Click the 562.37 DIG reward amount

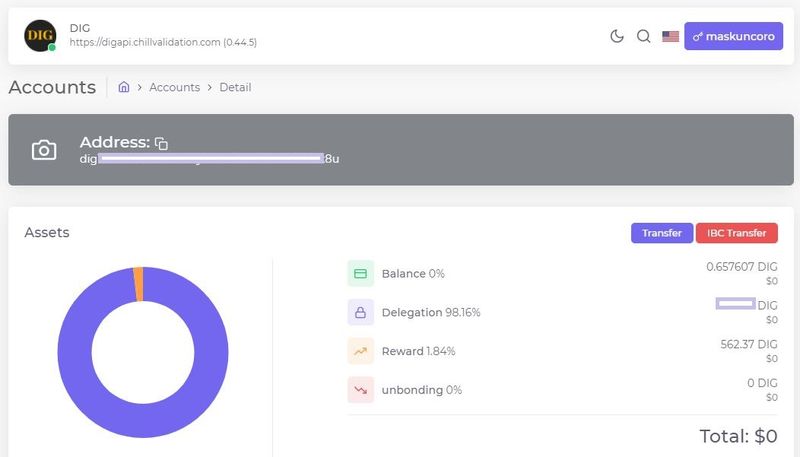click(x=742, y=345)
